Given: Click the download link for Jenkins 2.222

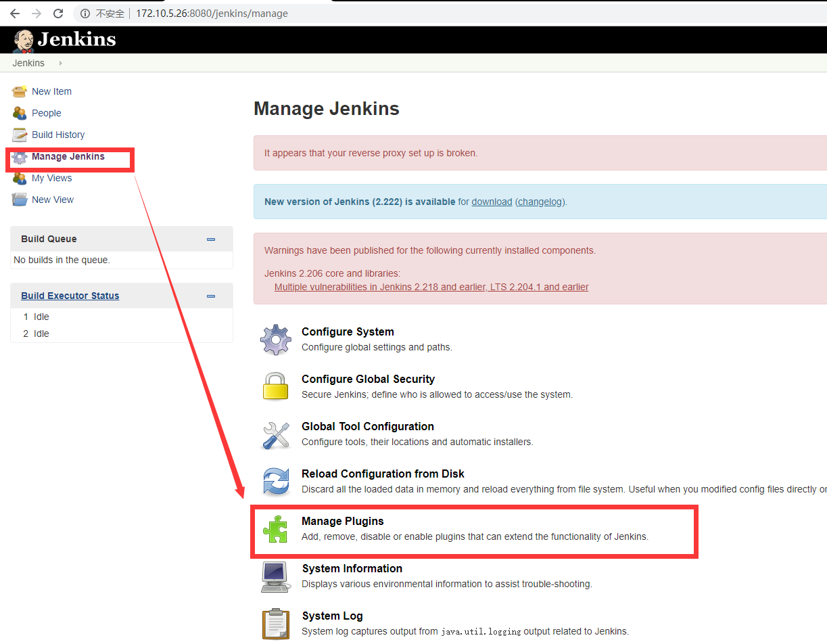Looking at the screenshot, I should point(492,202).
